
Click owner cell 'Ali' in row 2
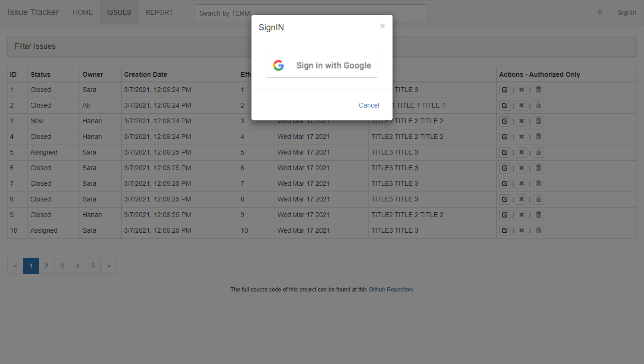(100, 105)
